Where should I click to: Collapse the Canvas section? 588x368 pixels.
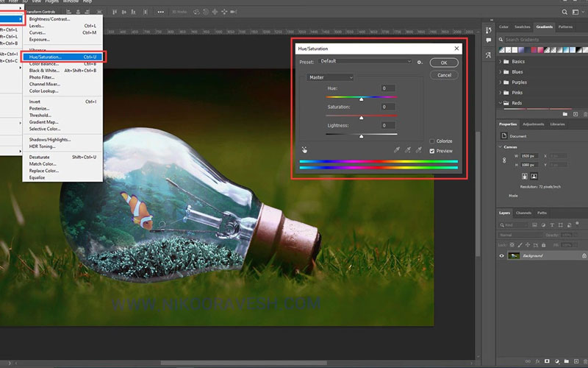pyautogui.click(x=501, y=146)
